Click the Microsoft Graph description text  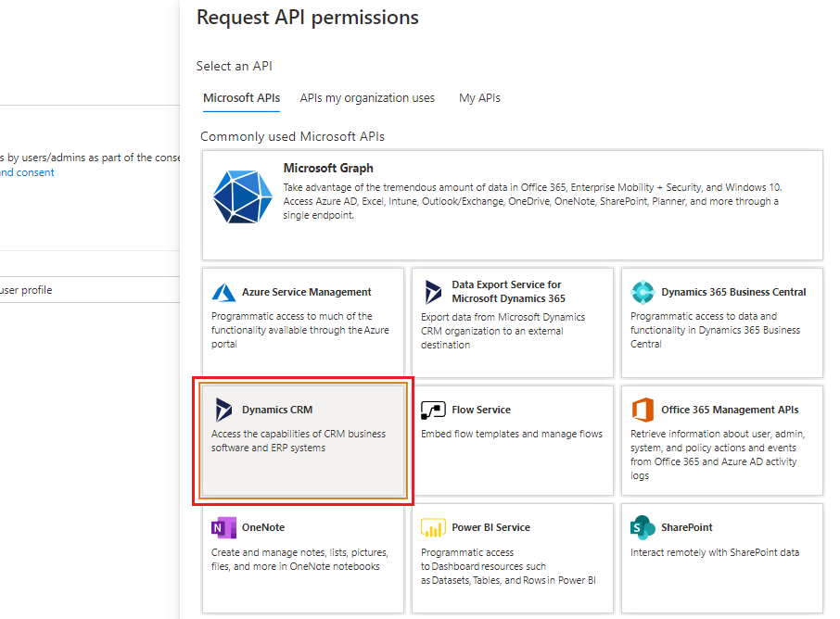tap(532, 201)
